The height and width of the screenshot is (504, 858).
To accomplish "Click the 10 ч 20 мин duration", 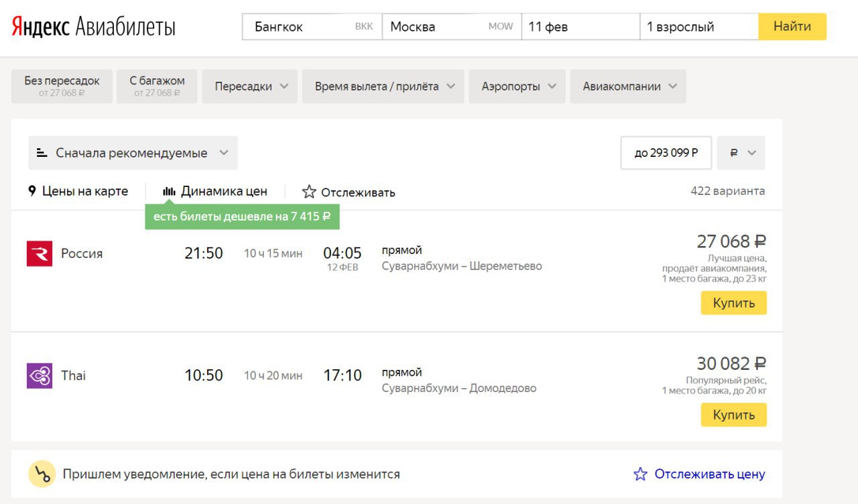I will click(x=273, y=375).
